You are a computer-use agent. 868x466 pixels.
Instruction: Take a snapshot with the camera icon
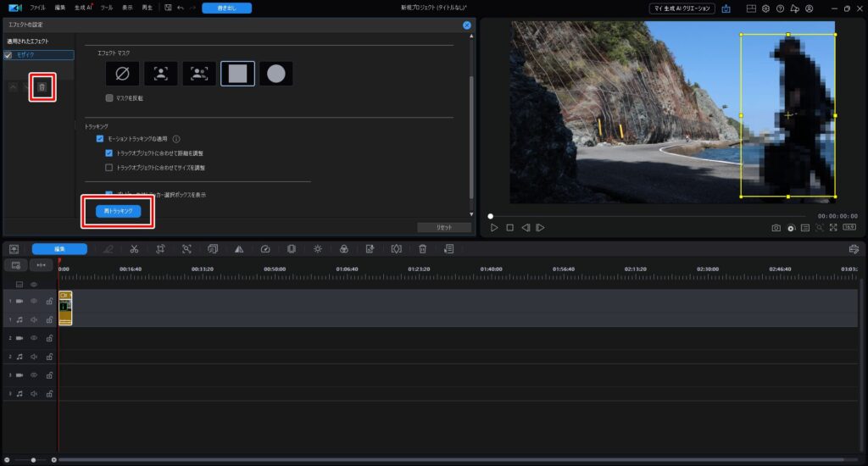(x=776, y=228)
